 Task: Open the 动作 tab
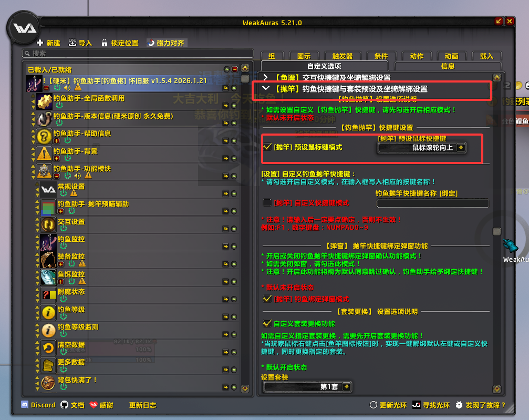tap(417, 56)
